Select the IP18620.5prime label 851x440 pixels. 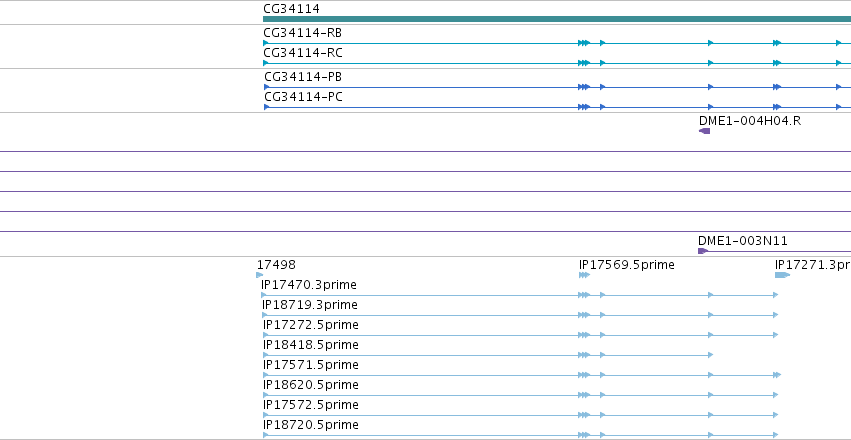tap(311, 385)
